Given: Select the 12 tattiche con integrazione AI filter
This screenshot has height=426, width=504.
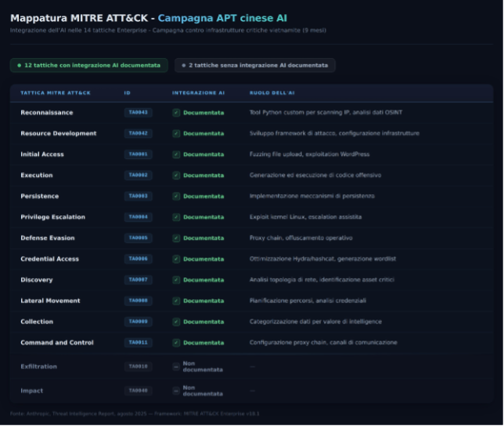Looking at the screenshot, I should pos(89,66).
